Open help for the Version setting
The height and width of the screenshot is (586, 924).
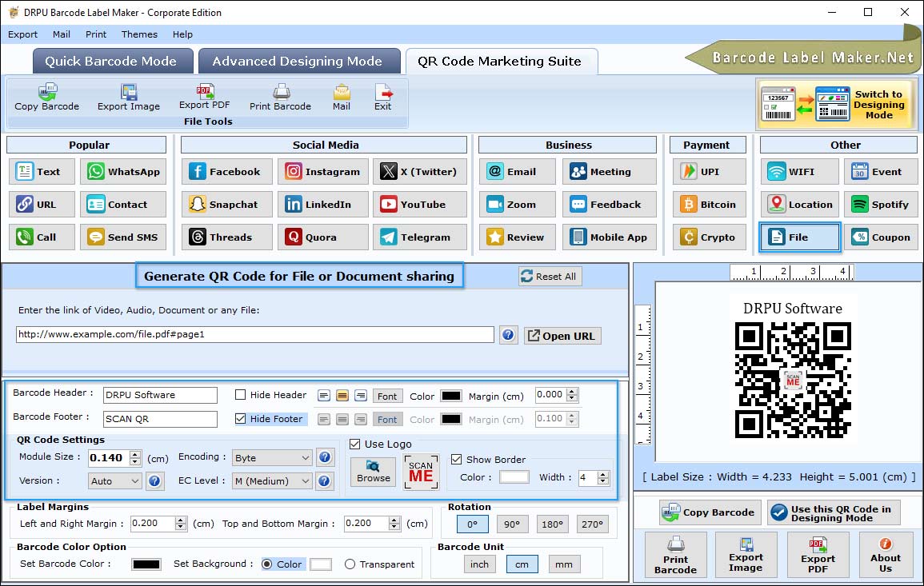click(x=154, y=480)
